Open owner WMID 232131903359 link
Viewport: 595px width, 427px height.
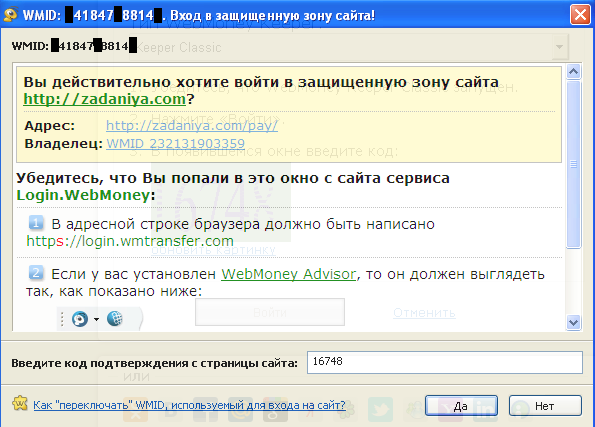click(175, 143)
